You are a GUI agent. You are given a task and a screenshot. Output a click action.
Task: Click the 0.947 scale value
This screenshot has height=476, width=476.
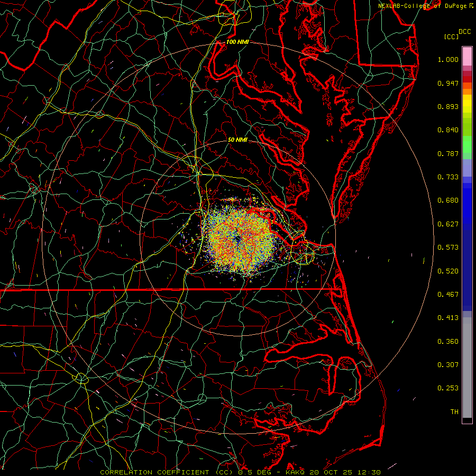click(x=448, y=83)
